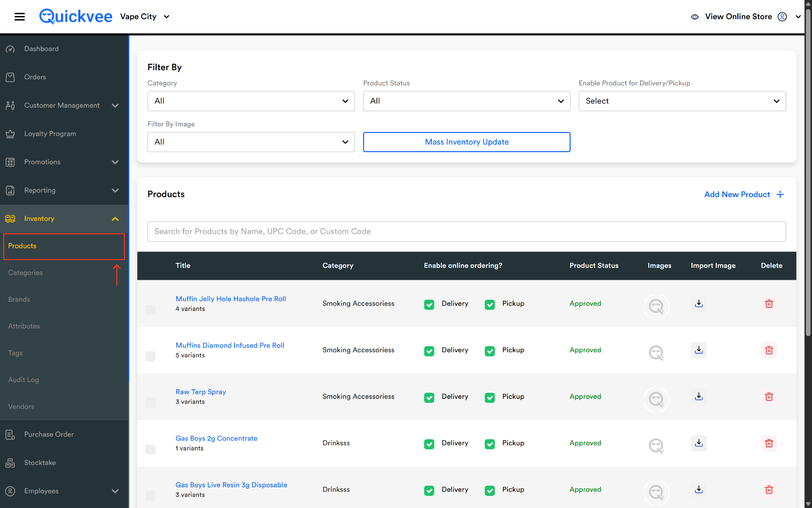Import image for Raw Terp Spray

pyautogui.click(x=699, y=396)
